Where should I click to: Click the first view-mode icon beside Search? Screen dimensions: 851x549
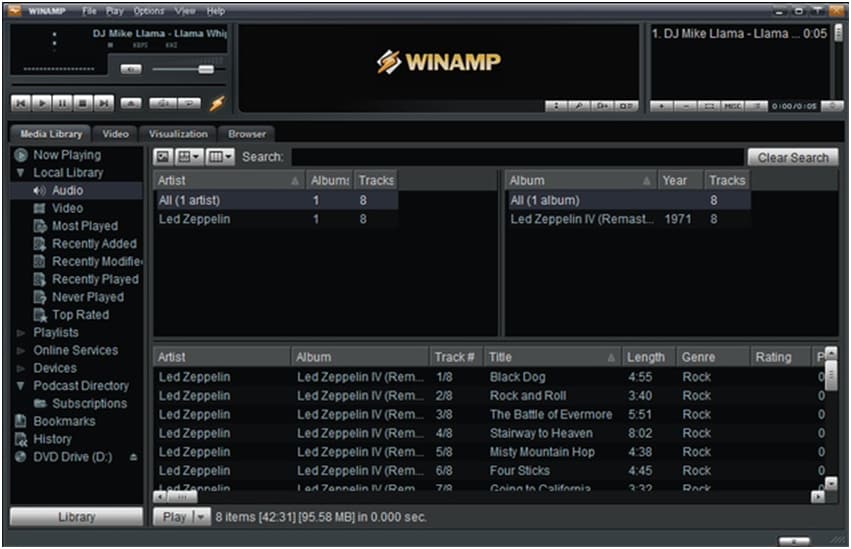point(163,157)
